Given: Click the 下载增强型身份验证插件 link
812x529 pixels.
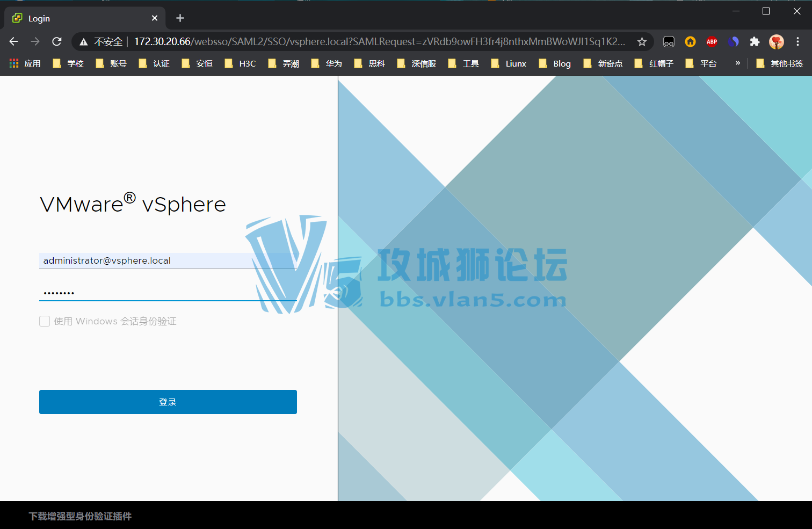Looking at the screenshot, I should click(x=79, y=516).
